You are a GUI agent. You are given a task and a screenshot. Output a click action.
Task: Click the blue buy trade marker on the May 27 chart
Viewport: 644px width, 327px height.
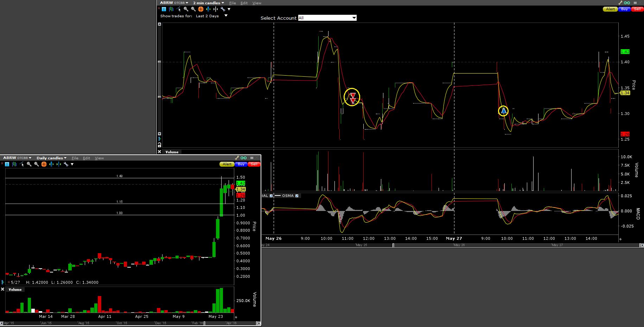503,111
